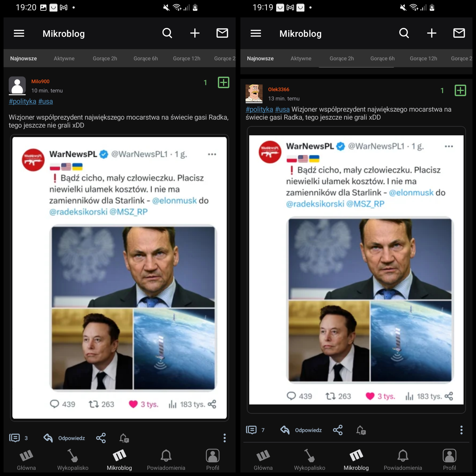This screenshot has height=476, width=476.
Task: Tap the search icon in the right screen
Action: click(x=404, y=33)
